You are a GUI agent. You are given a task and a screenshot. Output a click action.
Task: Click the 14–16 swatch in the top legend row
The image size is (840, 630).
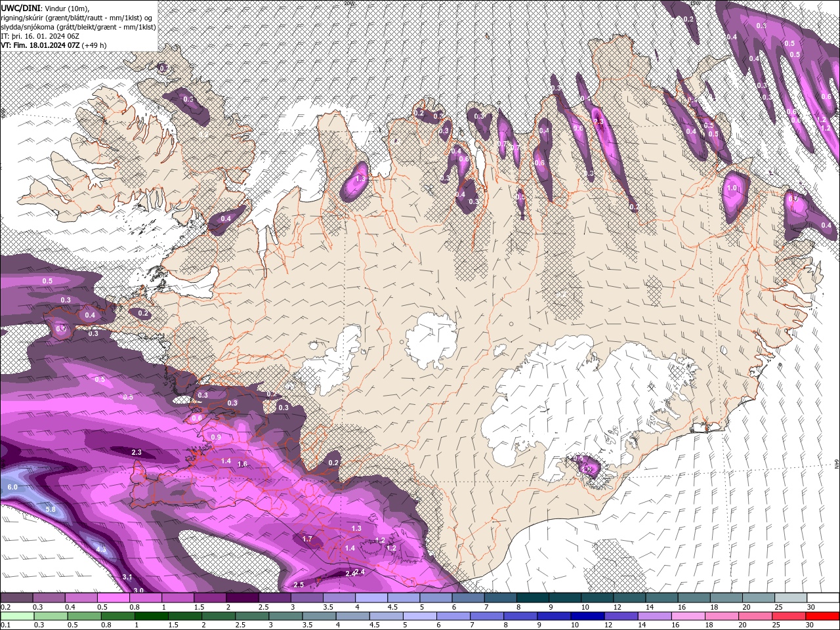pos(662,598)
